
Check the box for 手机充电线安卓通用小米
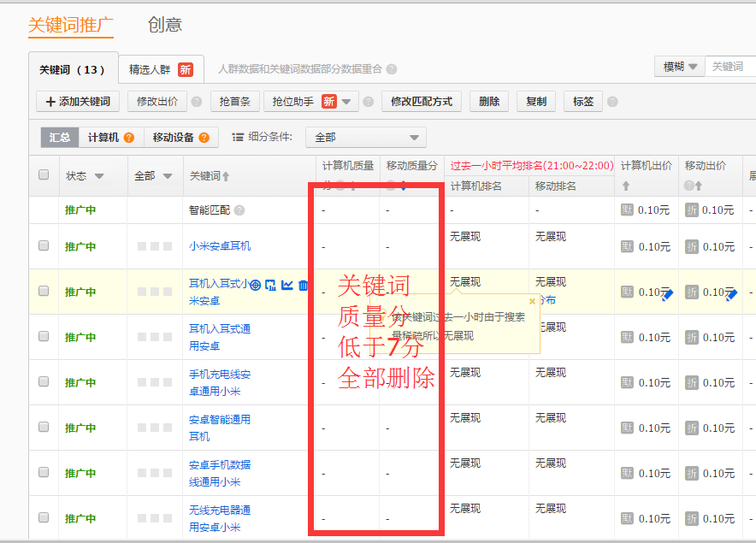[x=44, y=381]
